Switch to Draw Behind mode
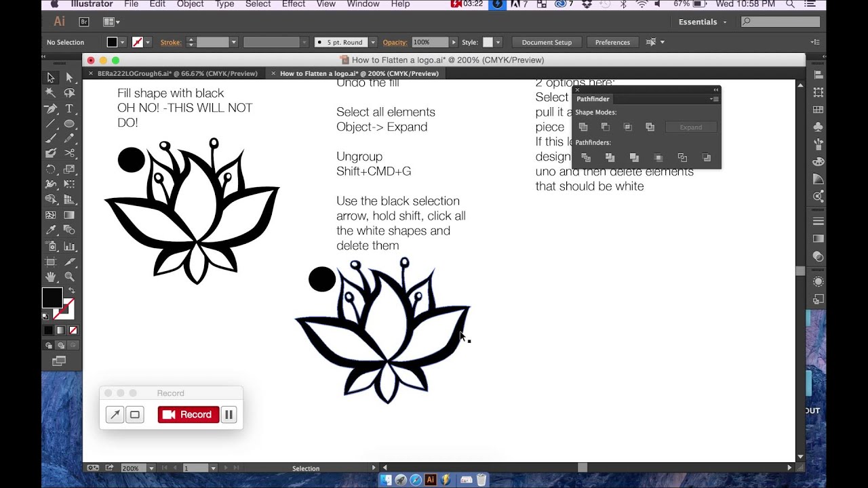This screenshot has height=488, width=868. (60, 345)
